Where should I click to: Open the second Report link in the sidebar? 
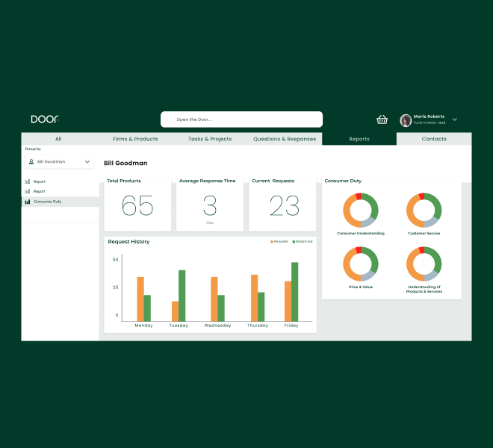click(39, 191)
